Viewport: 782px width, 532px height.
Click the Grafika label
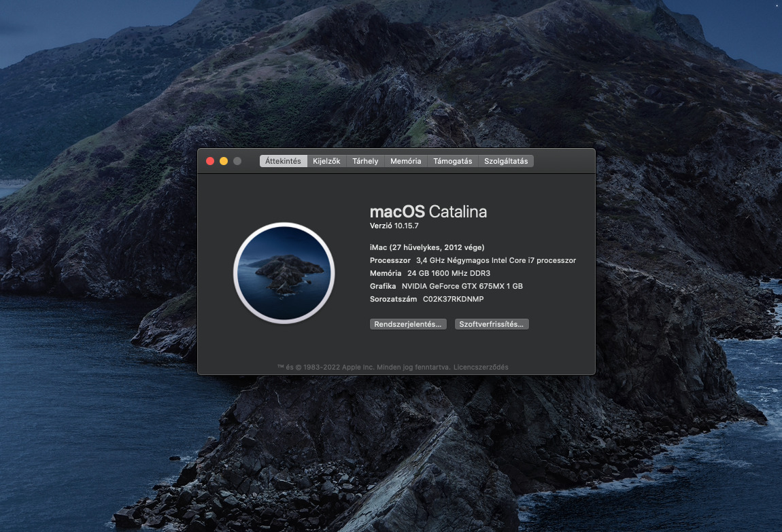[x=383, y=287]
